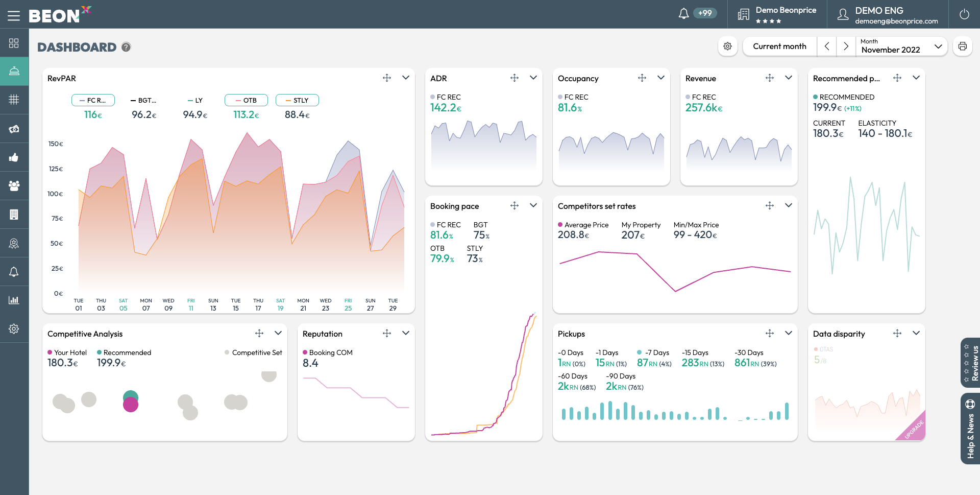This screenshot has width=980, height=495.
Task: Click the move handle on Booking pace widget
Action: 514,205
